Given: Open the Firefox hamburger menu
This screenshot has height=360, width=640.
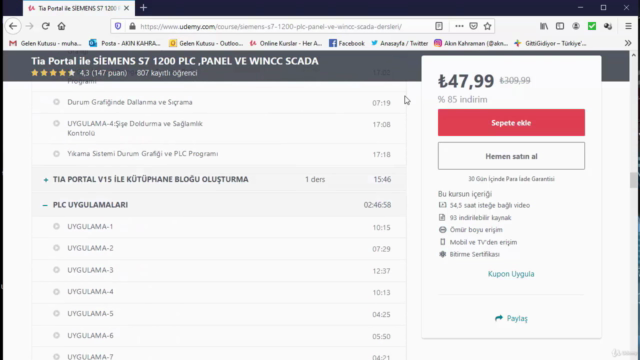Looking at the screenshot, I should click(x=628, y=26).
